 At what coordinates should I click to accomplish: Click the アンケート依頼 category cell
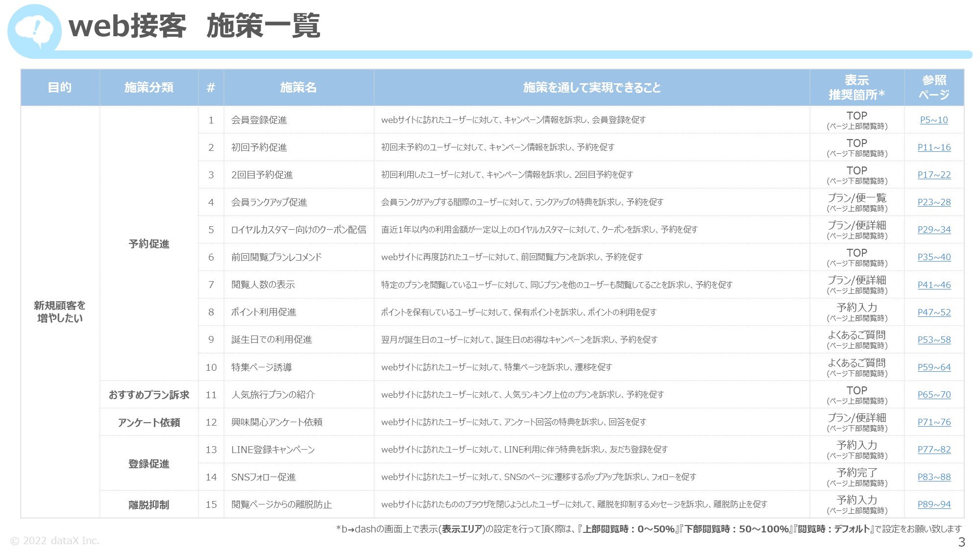[x=149, y=422]
